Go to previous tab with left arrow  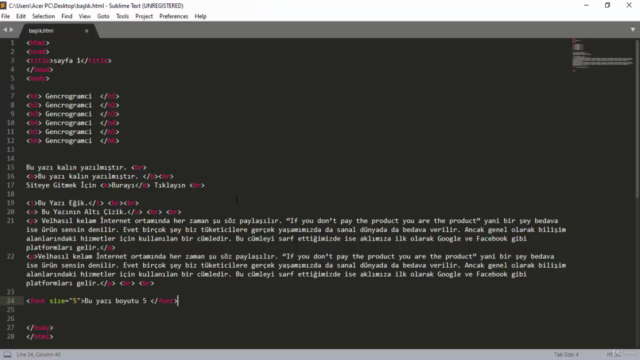pyautogui.click(x=5, y=30)
